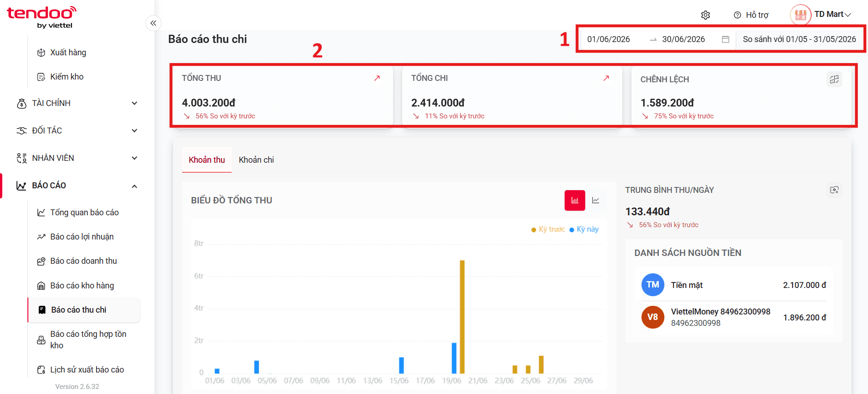868x394 pixels.
Task: Open the settings gear icon
Action: pos(706,15)
